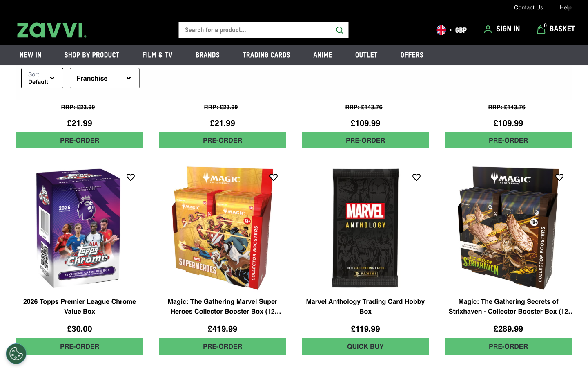
Task: Open the Contact Us link
Action: tap(528, 7)
